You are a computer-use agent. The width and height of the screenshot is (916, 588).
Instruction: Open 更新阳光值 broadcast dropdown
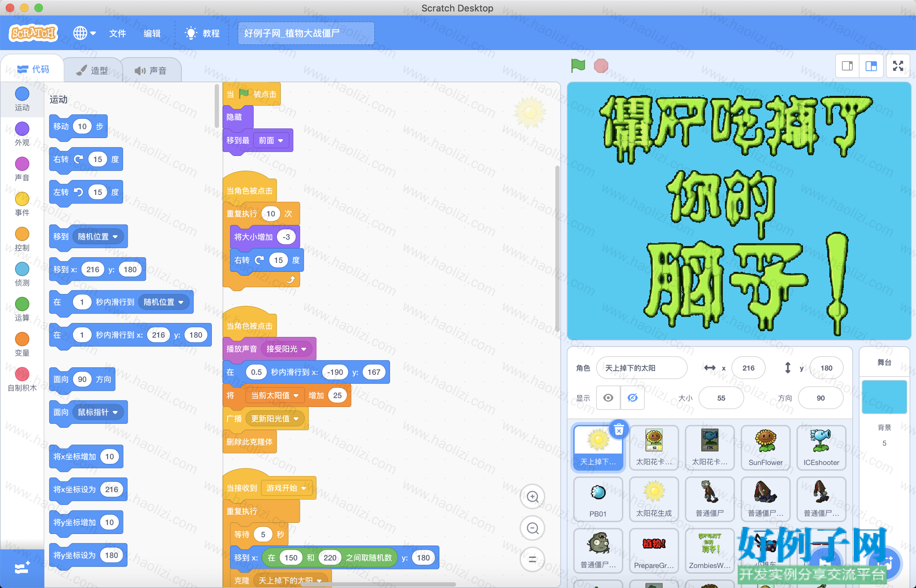pyautogui.click(x=275, y=419)
